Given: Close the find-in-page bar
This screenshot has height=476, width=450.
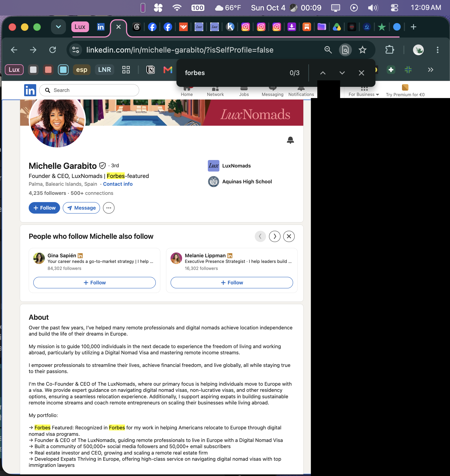Looking at the screenshot, I should click(x=362, y=73).
